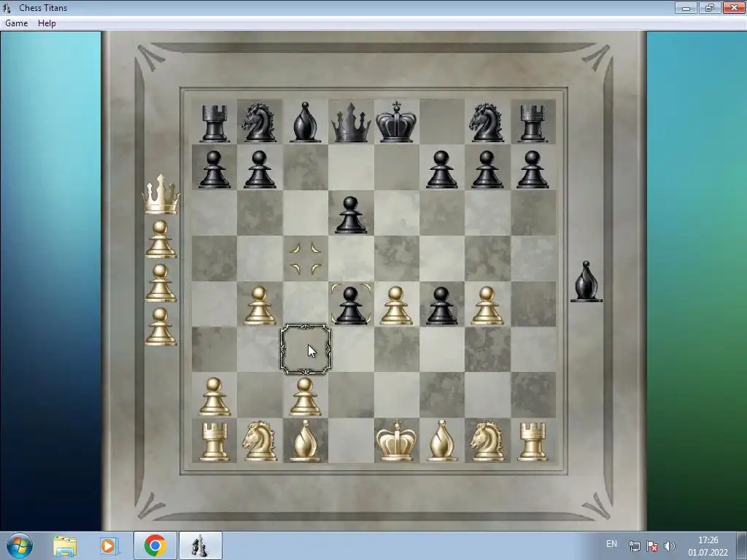Image resolution: width=747 pixels, height=560 pixels.
Task: Select the black queen on d8
Action: (x=351, y=122)
